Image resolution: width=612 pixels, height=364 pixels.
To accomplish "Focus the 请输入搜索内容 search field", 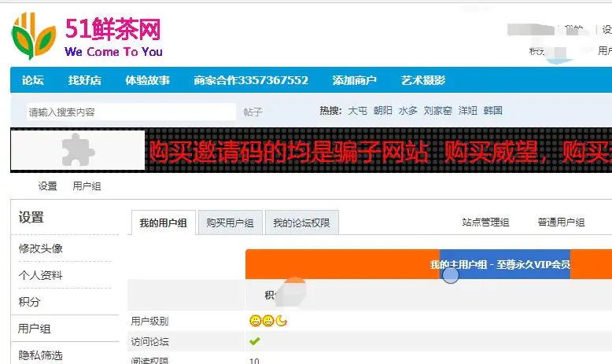I will [131, 112].
